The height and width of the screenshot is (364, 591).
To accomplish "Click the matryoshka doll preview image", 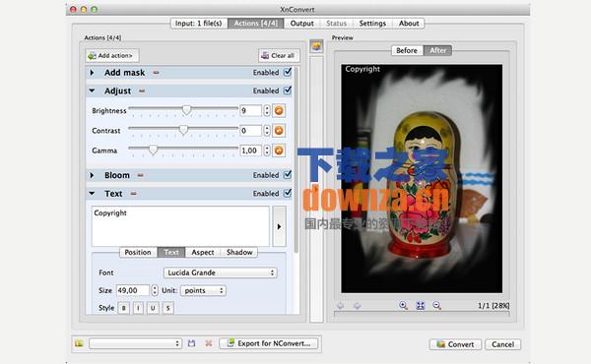I will (422, 178).
